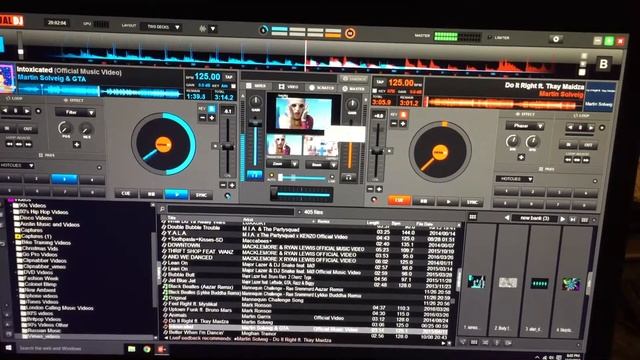640x360 pixels.
Task: Halve the loop length on left deck
Action: [x=4, y=111]
